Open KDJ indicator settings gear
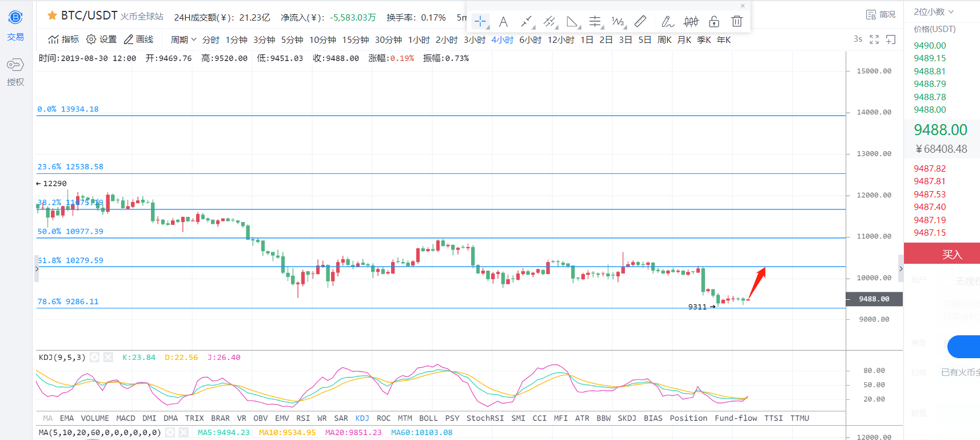980x440 pixels. 95,357
